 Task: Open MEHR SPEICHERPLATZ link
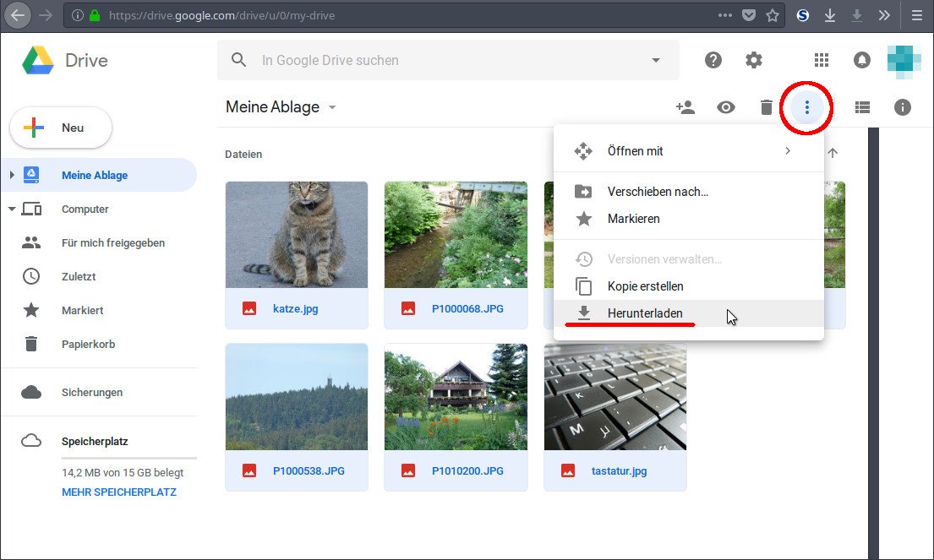118,492
